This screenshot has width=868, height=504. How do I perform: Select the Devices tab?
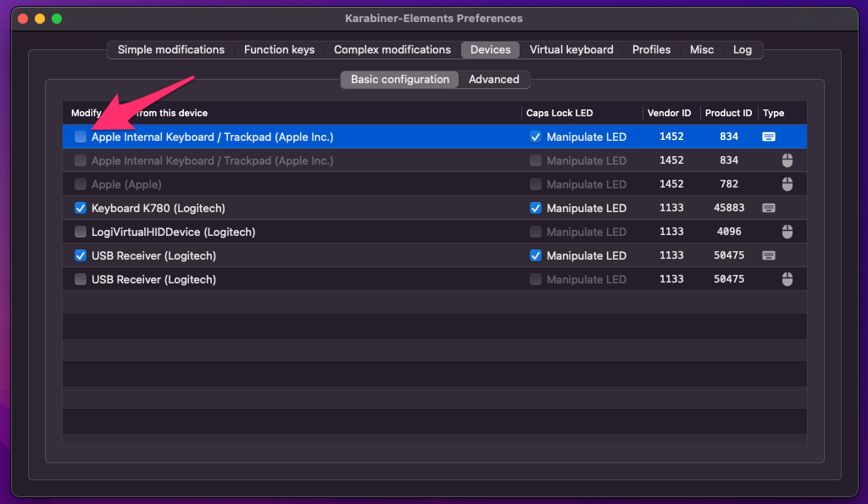pyautogui.click(x=491, y=50)
